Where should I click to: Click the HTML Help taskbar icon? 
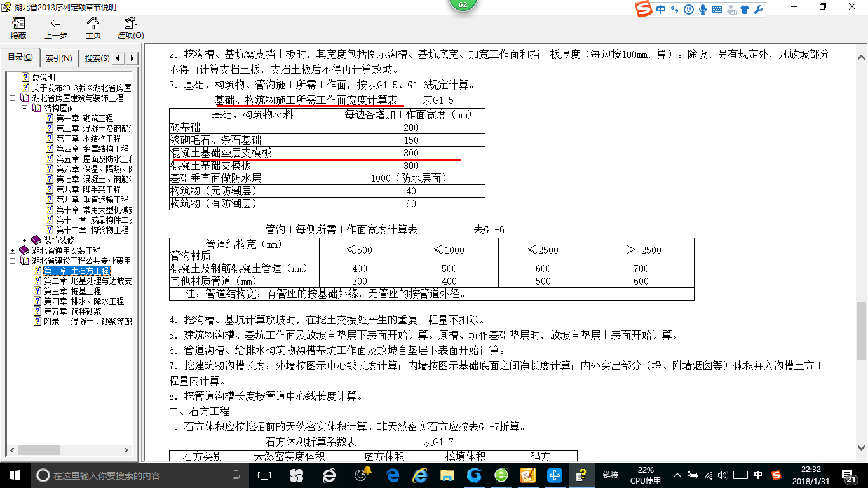(x=581, y=475)
